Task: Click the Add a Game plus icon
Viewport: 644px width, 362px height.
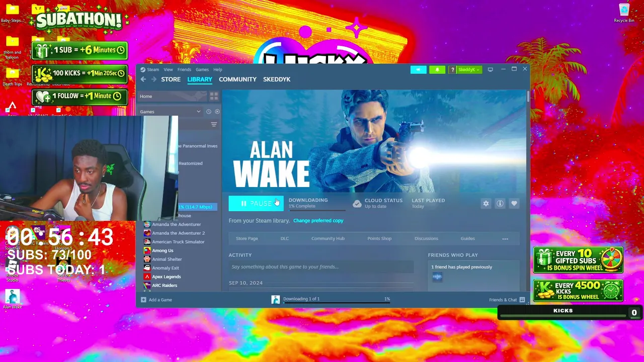Action: 143,300
